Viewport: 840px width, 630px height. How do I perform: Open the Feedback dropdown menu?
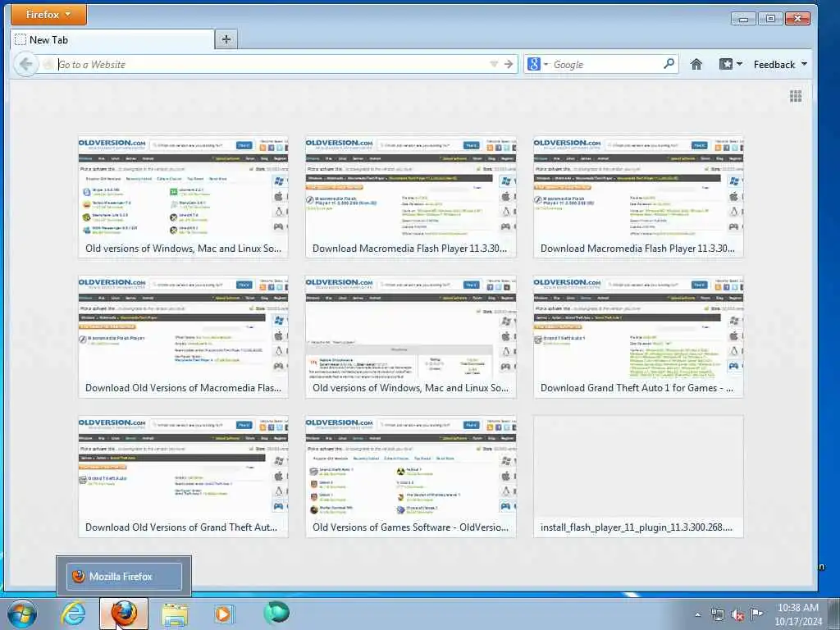(x=780, y=64)
